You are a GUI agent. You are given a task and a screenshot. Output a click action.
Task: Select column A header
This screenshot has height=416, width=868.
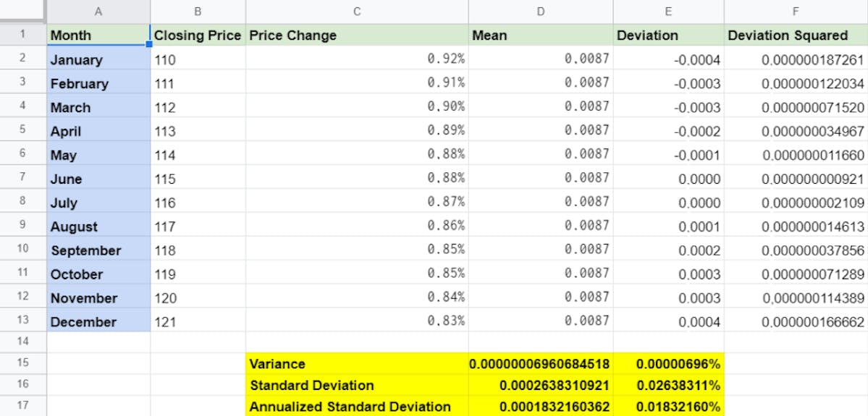click(98, 11)
